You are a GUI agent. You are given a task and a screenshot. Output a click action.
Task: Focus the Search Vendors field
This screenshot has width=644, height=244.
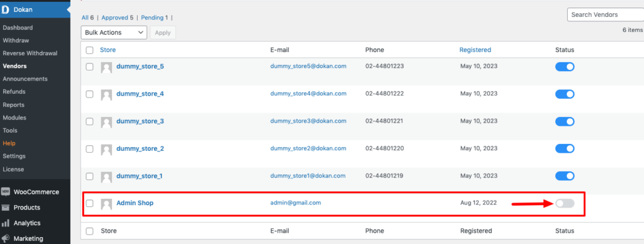[606, 14]
